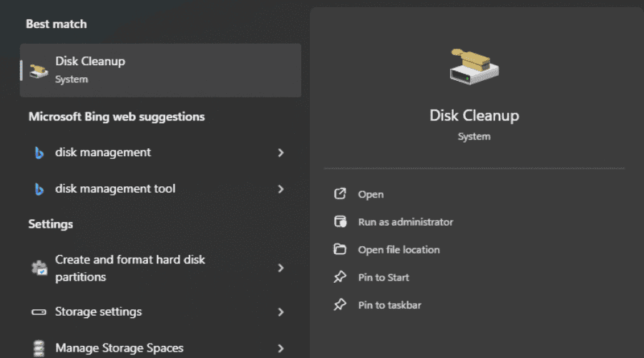Click the Bing icon beside "disk management"
The image size is (644, 358).
[x=39, y=153]
